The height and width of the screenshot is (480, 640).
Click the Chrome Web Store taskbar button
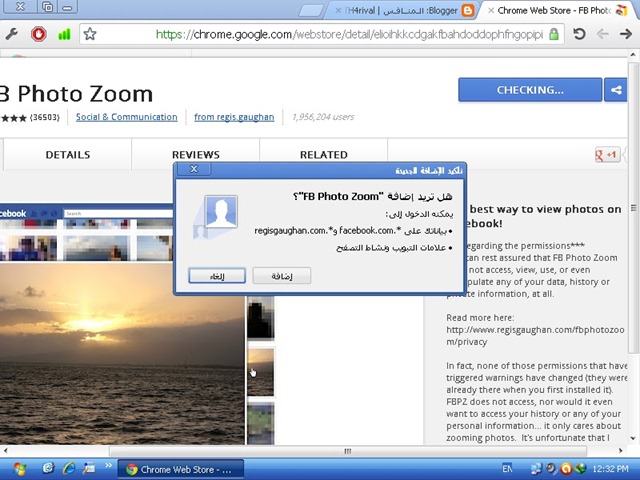(180, 469)
